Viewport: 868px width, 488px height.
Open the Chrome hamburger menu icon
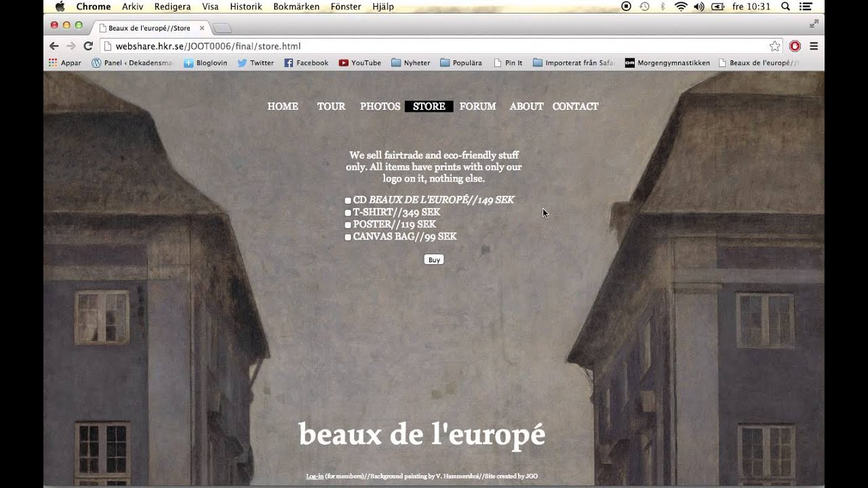coord(814,46)
